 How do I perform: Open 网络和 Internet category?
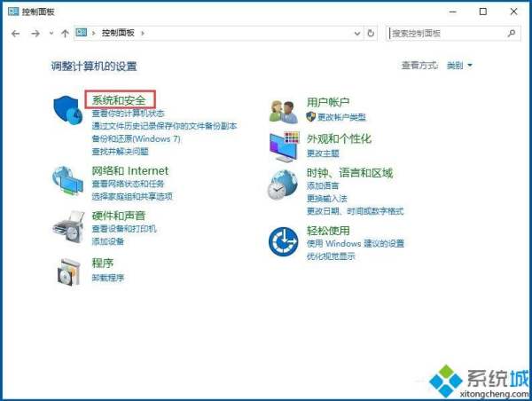tap(130, 171)
